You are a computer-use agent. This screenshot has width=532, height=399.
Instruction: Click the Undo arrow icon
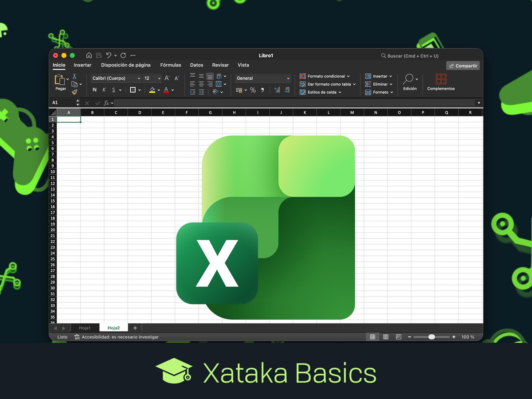tap(109, 55)
